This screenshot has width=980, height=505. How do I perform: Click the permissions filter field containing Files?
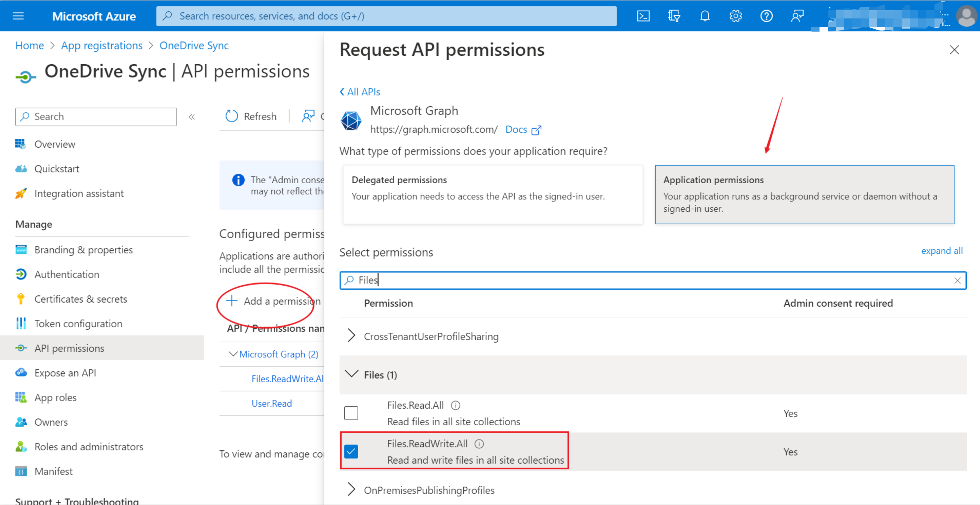[x=653, y=281]
